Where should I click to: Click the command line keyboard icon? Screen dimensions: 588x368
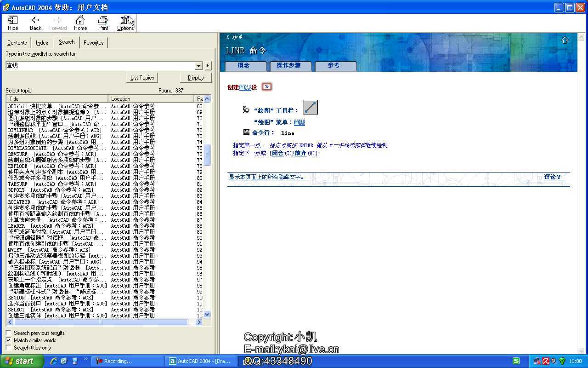[x=246, y=132]
